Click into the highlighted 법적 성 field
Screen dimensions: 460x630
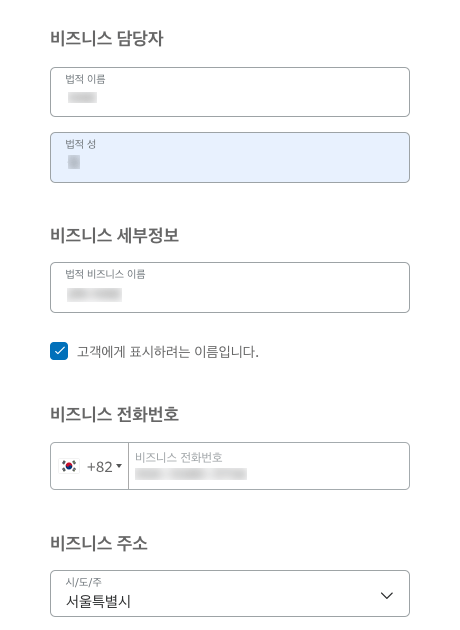tap(230, 158)
